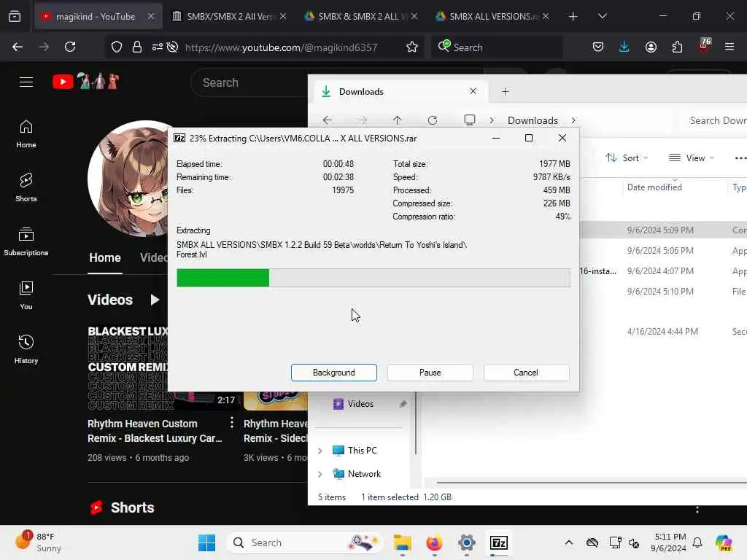Image resolution: width=747 pixels, height=560 pixels.
Task: Open the View dropdown in Explorer
Action: click(692, 157)
